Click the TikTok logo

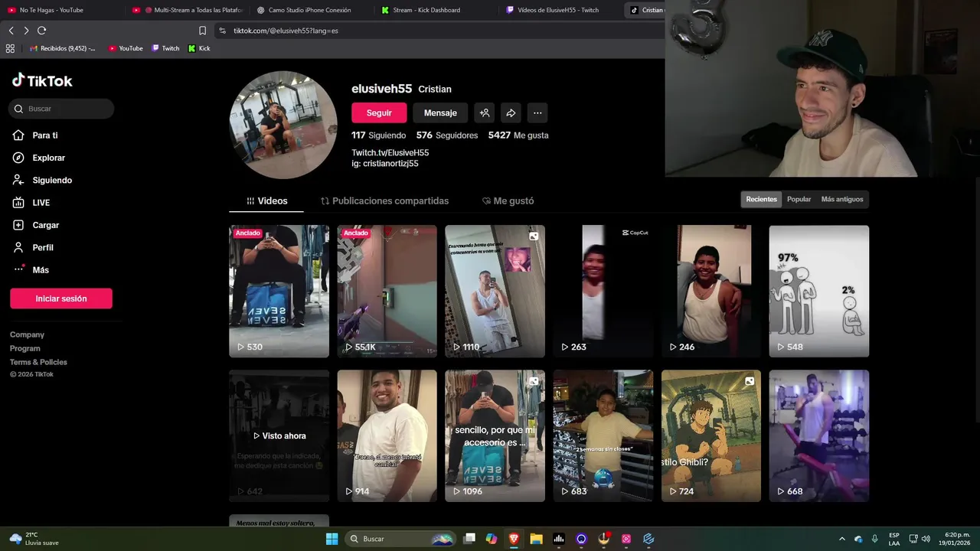pos(42,80)
